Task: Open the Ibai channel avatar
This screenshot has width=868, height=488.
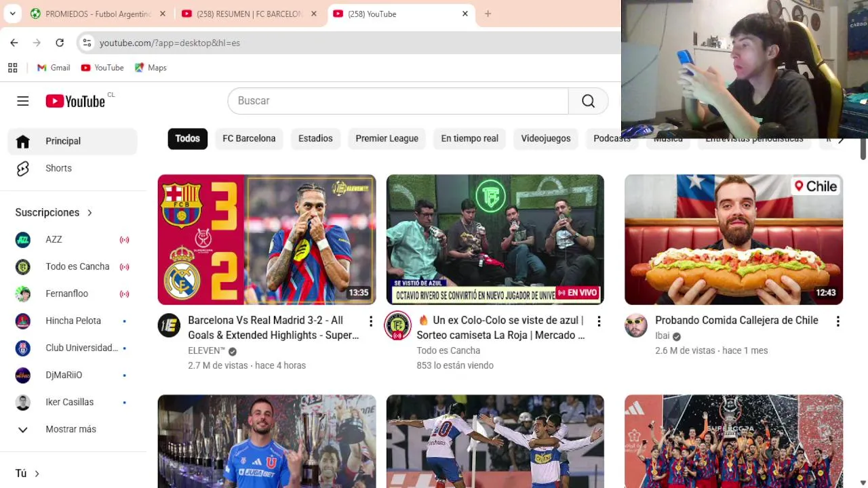Action: point(635,325)
